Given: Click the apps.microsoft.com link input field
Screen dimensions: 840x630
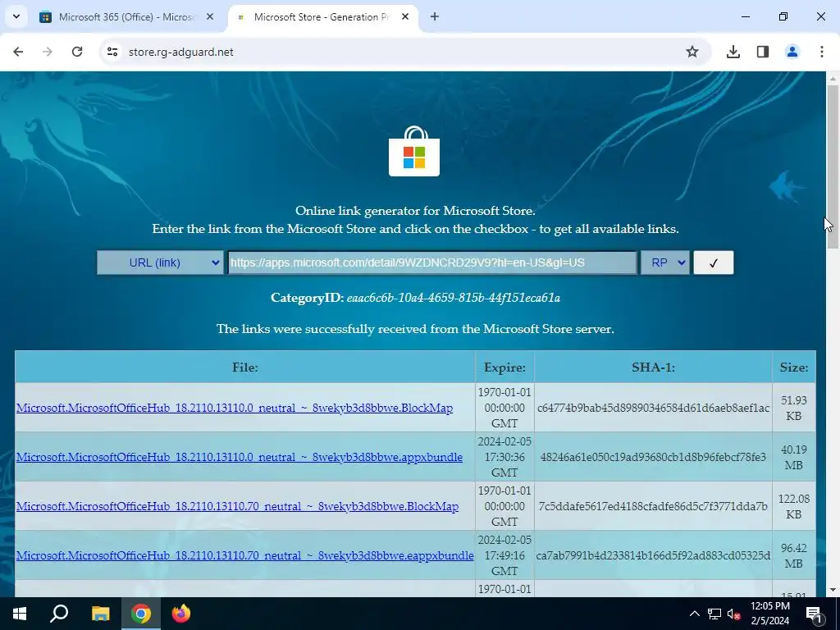Looking at the screenshot, I should point(432,262).
